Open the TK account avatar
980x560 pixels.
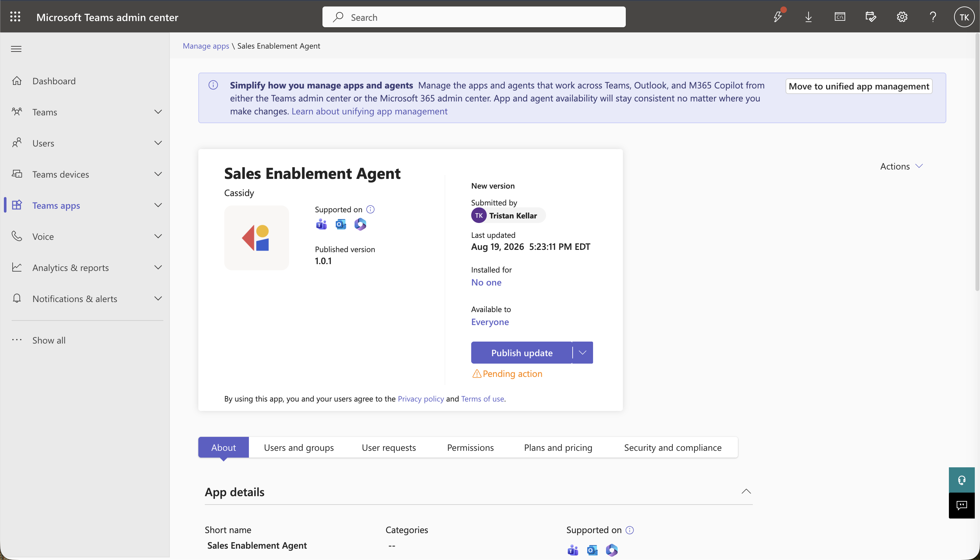964,17
